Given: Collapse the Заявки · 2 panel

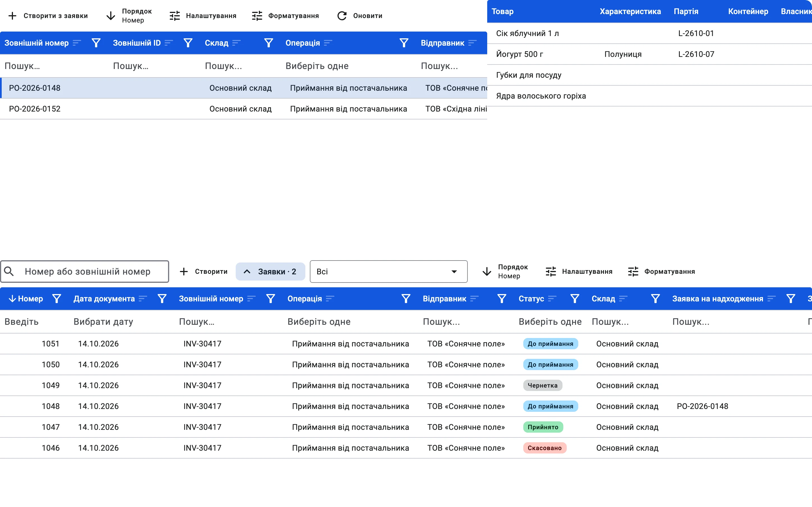Looking at the screenshot, I should click(x=270, y=271).
